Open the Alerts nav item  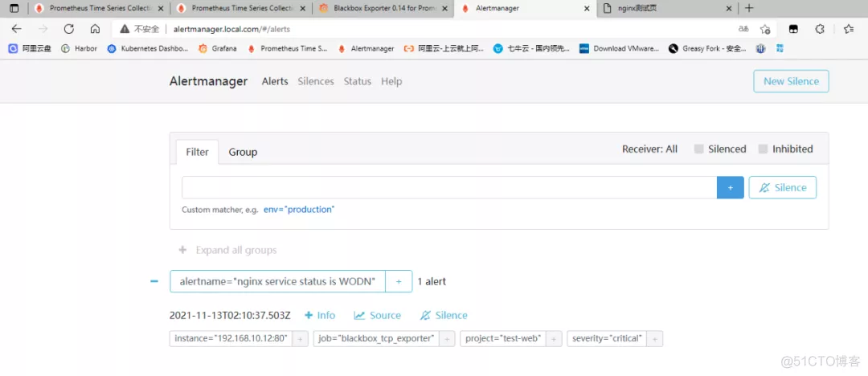point(275,81)
